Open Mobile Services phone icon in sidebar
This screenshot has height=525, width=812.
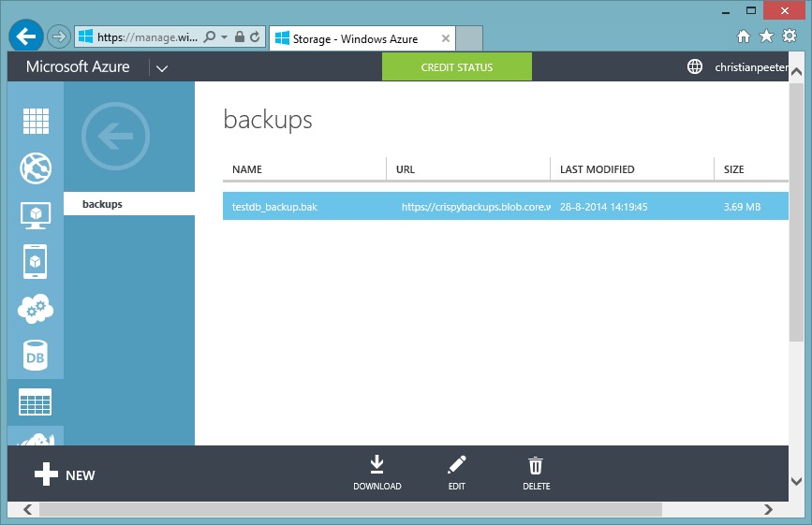click(x=36, y=262)
